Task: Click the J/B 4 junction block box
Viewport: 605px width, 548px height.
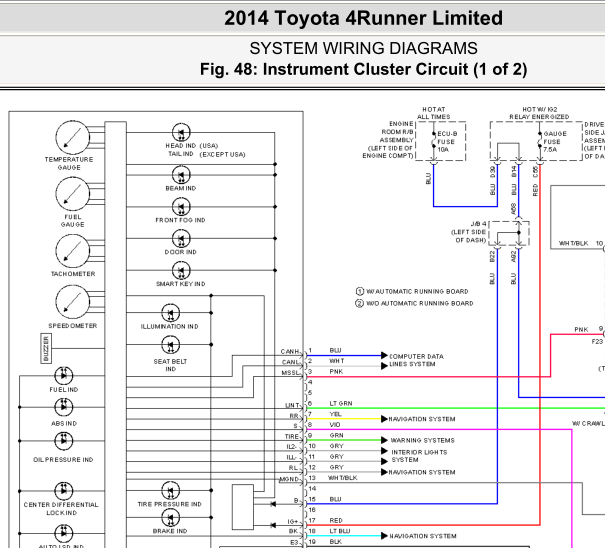Action: [509, 233]
